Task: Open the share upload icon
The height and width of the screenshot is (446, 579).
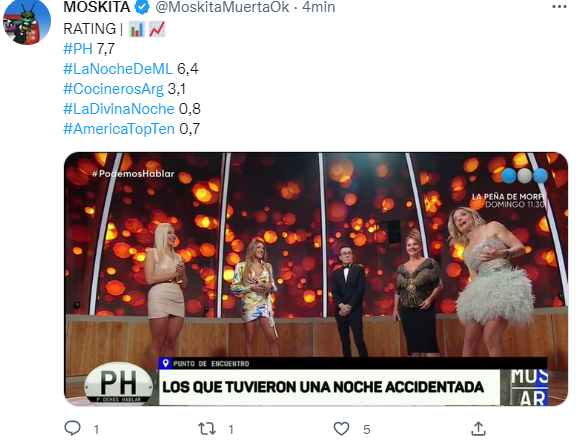Action: point(478,428)
